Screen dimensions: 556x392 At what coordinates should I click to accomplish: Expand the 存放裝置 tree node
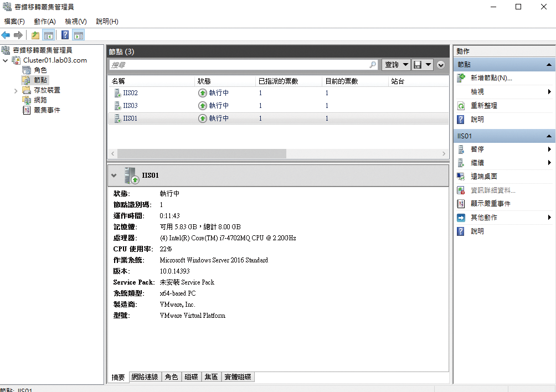[16, 91]
